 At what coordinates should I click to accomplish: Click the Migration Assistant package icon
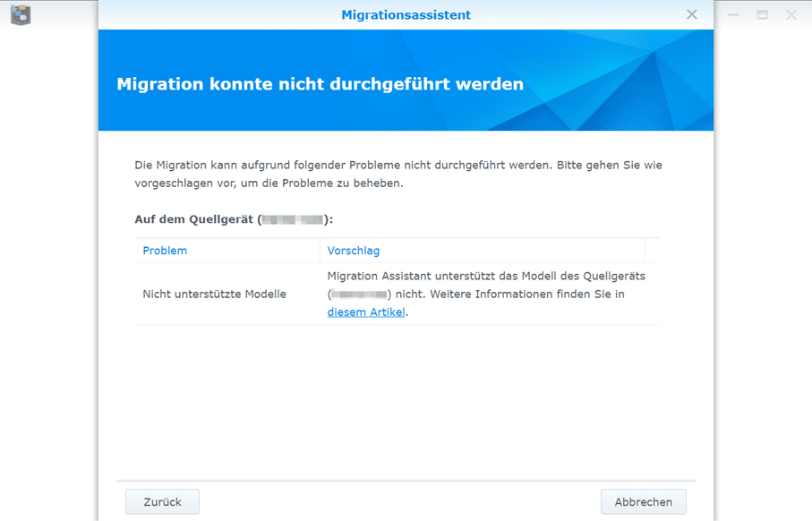point(21,14)
